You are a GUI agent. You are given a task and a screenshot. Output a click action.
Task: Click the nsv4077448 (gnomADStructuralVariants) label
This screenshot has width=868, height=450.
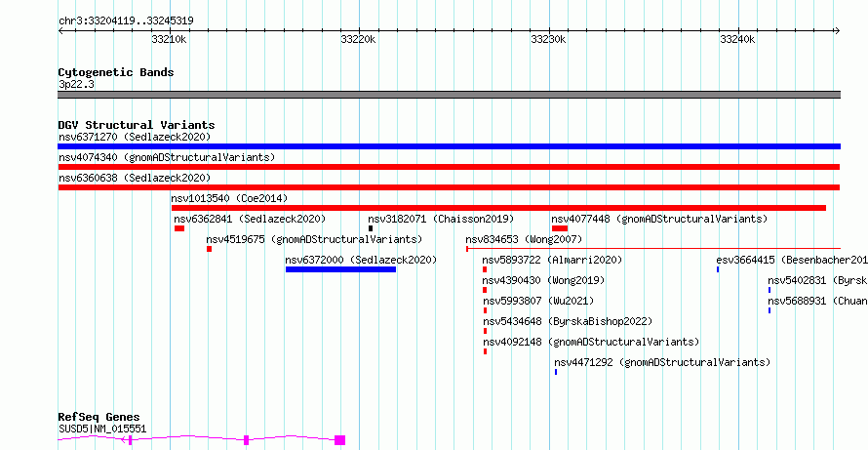(x=660, y=219)
